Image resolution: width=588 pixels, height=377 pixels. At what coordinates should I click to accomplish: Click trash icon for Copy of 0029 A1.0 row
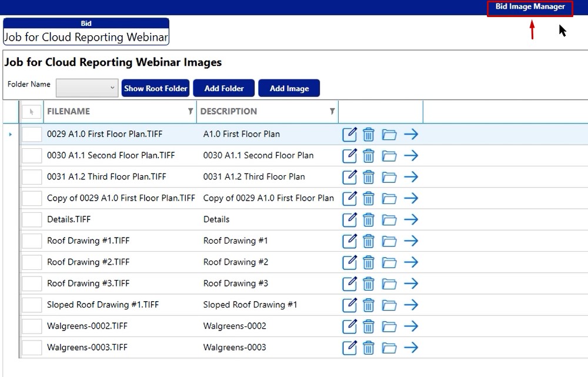(x=369, y=199)
